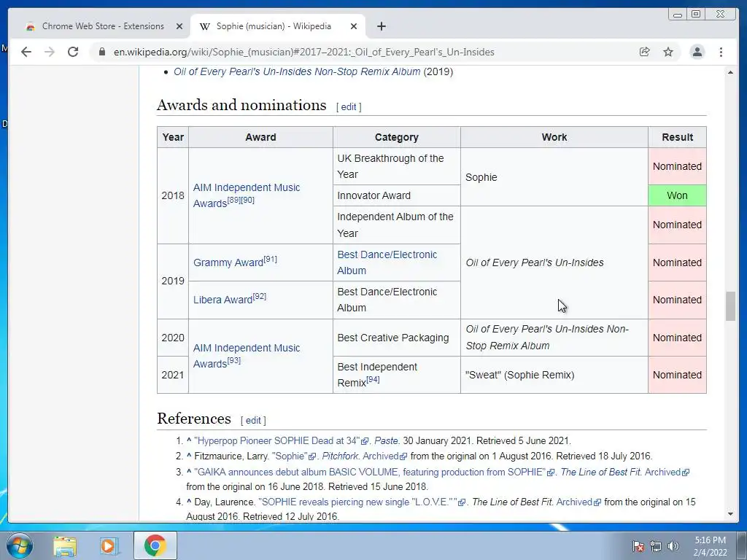Click the address bar URL

pyautogui.click(x=304, y=52)
